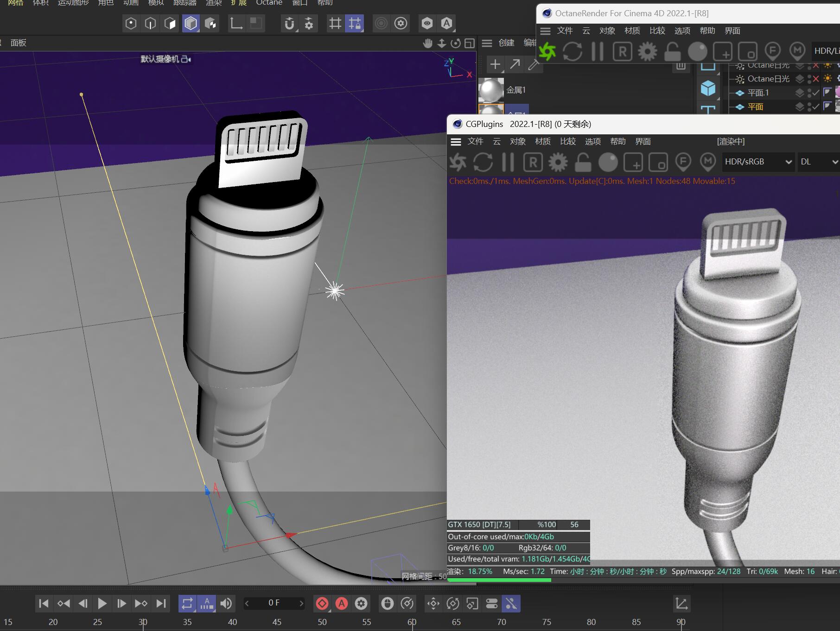This screenshot has height=631, width=840.
Task: Toggle timeline loop playback
Action: tap(187, 603)
